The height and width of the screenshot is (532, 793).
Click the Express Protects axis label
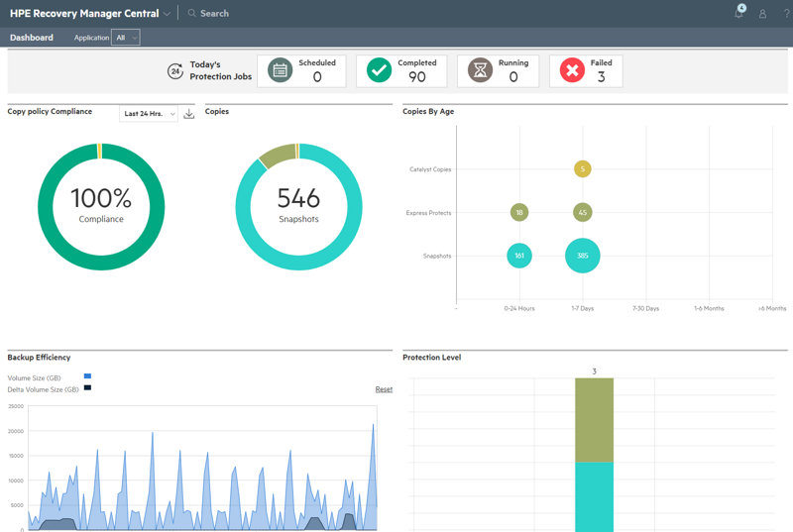pyautogui.click(x=428, y=213)
